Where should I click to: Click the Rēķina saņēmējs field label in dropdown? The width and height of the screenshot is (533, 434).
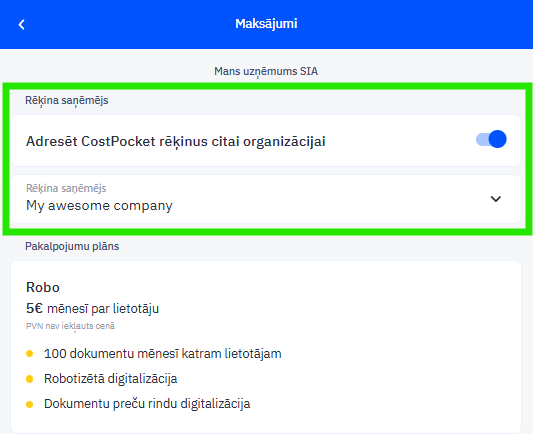point(66,188)
